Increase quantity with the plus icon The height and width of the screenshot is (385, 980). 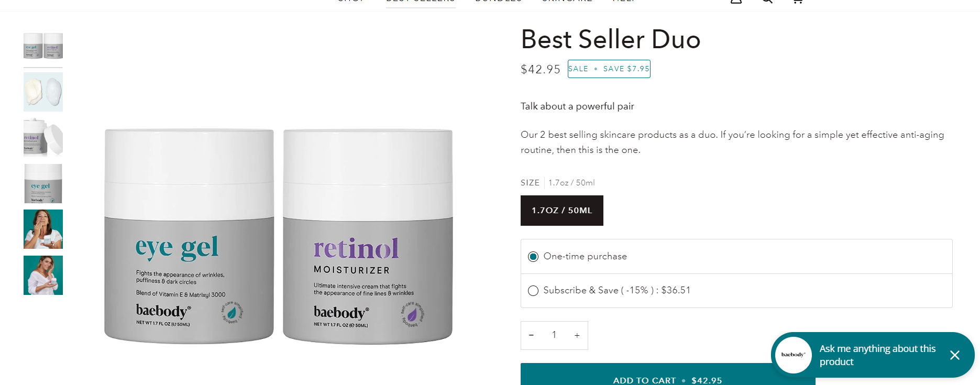coord(577,335)
